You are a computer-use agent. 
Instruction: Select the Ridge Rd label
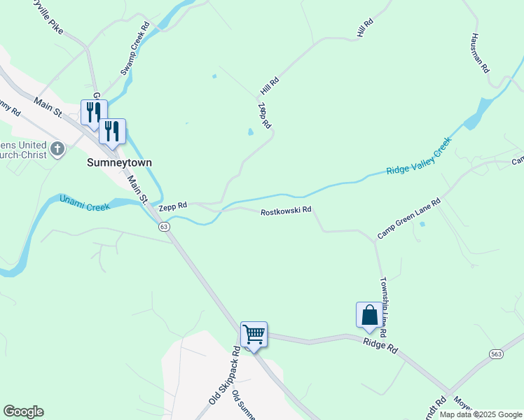pos(380,346)
